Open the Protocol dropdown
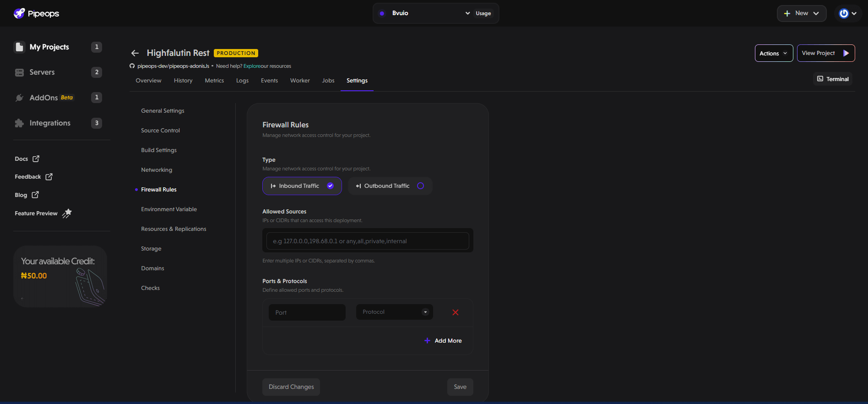The image size is (868, 404). [395, 312]
